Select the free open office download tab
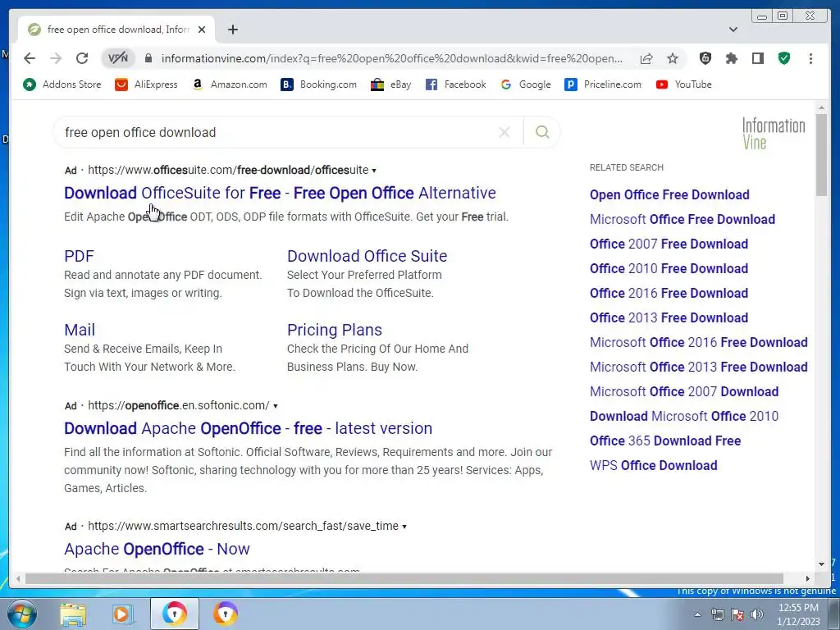This screenshot has height=630, width=840. click(x=116, y=30)
